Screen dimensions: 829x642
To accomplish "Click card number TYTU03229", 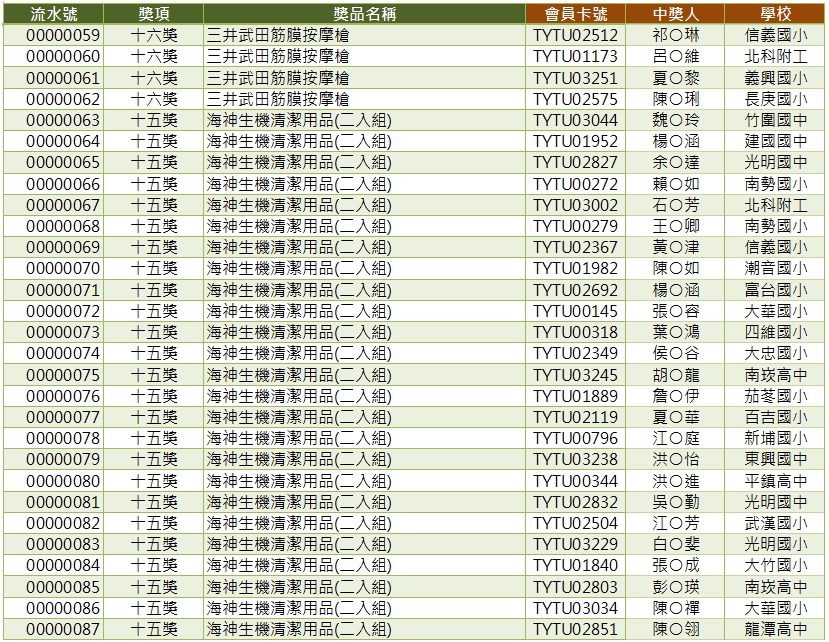I will (x=575, y=545).
